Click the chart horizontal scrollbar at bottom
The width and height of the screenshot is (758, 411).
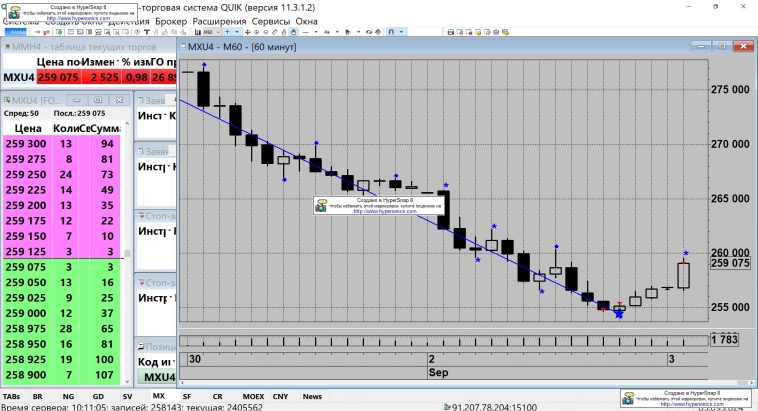click(x=467, y=382)
